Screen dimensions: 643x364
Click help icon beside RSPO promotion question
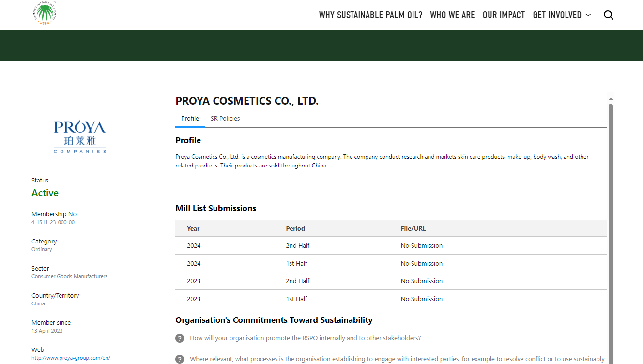(x=180, y=338)
